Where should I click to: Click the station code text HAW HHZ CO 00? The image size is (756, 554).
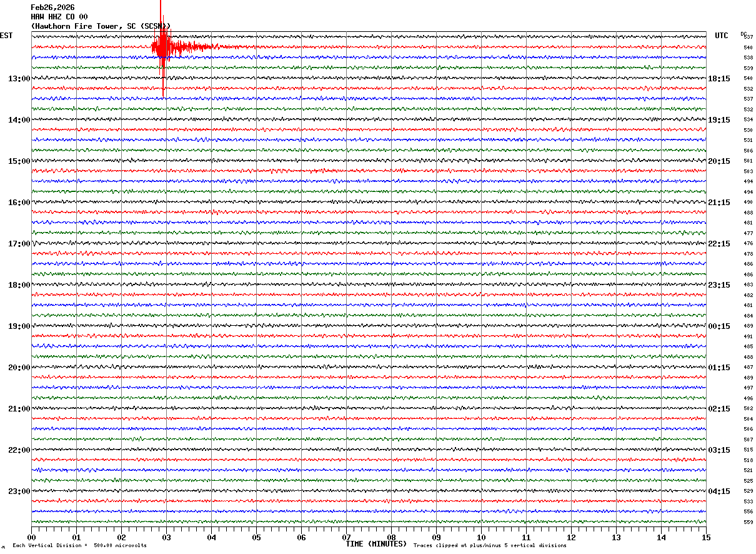point(59,17)
